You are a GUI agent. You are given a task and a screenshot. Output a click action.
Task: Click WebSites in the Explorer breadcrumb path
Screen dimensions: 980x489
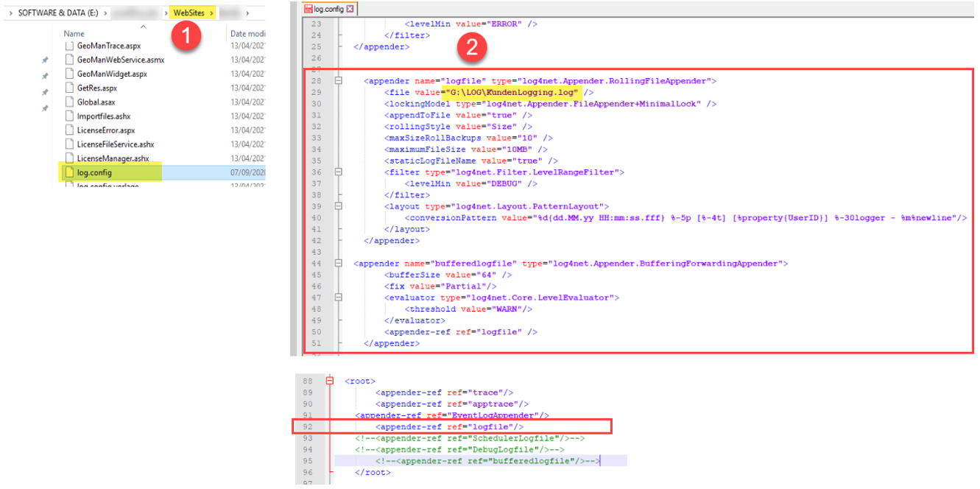(x=190, y=13)
